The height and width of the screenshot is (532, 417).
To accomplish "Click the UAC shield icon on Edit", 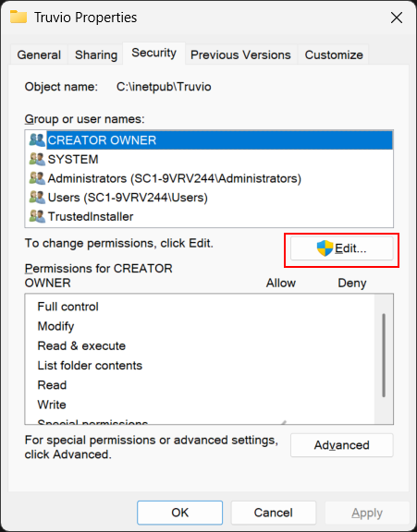I will tap(325, 248).
